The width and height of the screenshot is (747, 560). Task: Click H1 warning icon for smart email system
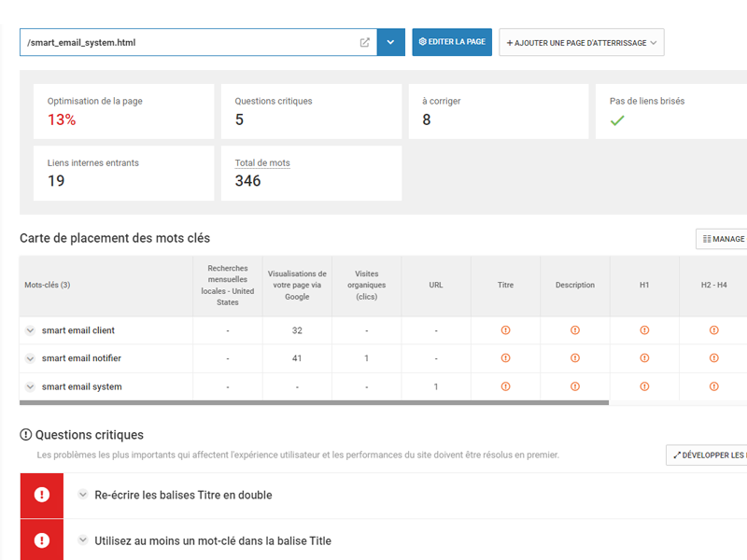644,386
